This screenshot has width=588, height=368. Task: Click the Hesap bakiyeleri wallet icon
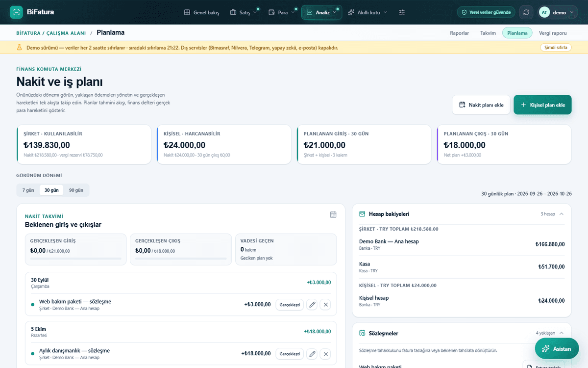pos(362,214)
